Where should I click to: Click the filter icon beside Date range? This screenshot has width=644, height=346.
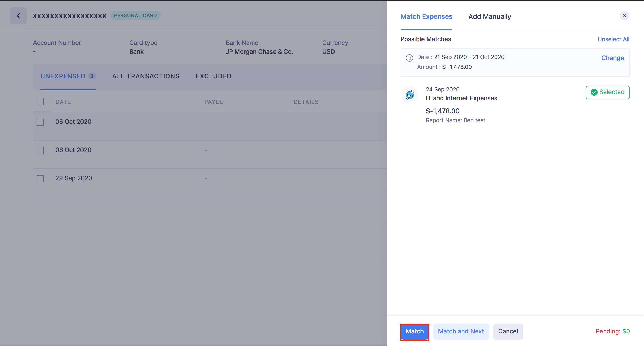[409, 58]
